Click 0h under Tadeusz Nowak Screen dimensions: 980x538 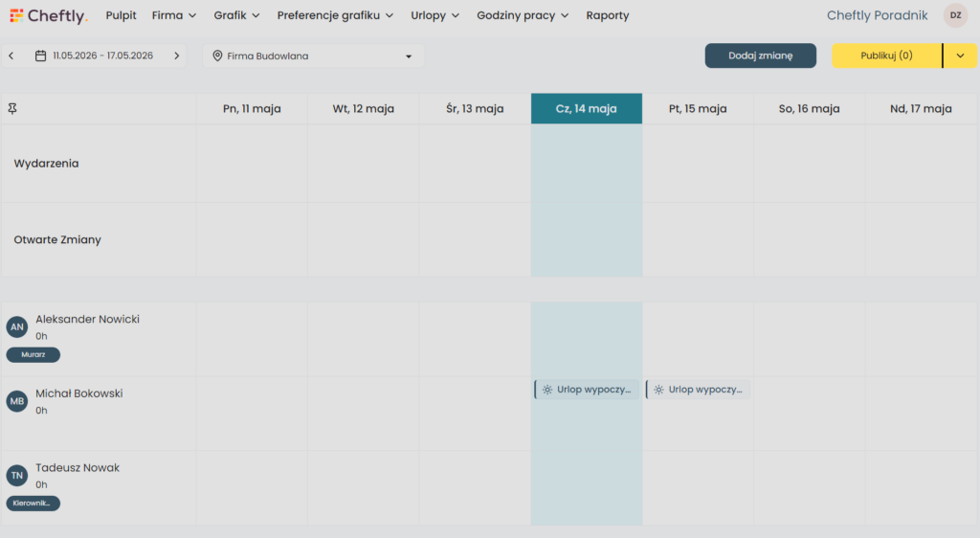click(x=41, y=485)
